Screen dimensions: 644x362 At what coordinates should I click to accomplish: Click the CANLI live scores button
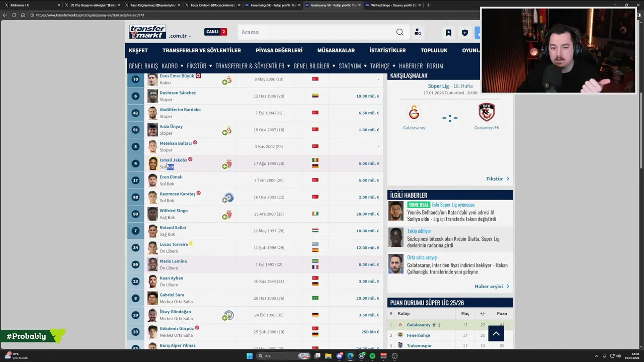[x=215, y=32]
